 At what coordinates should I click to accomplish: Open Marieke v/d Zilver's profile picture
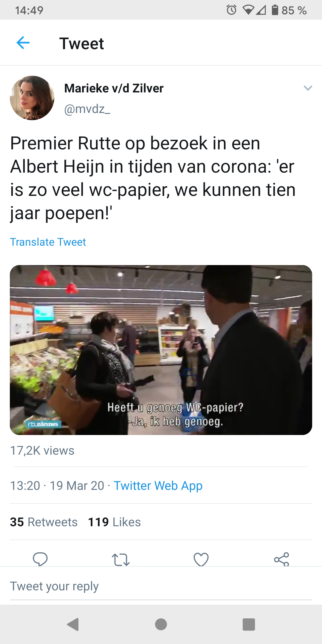32,98
